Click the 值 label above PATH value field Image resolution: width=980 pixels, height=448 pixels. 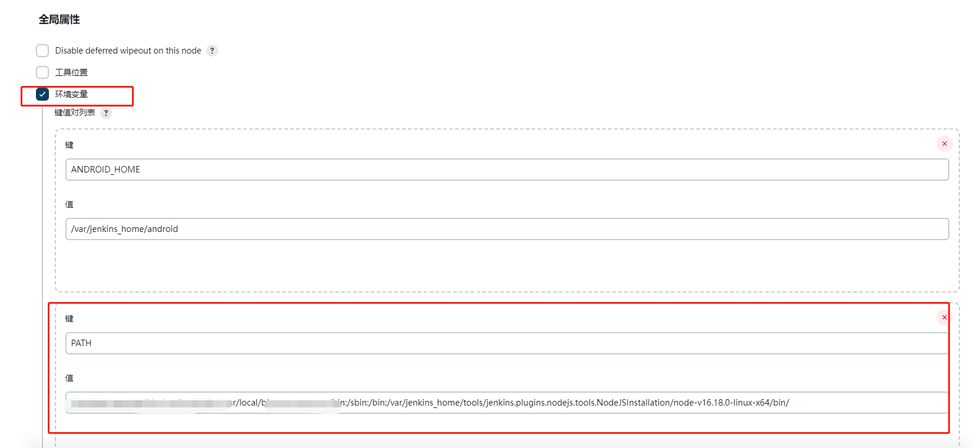coord(69,378)
